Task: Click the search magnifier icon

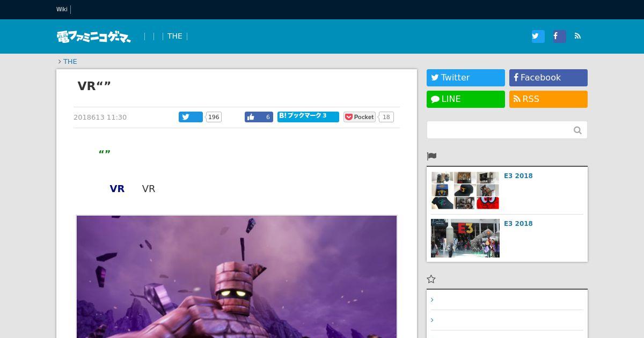Action: click(577, 130)
